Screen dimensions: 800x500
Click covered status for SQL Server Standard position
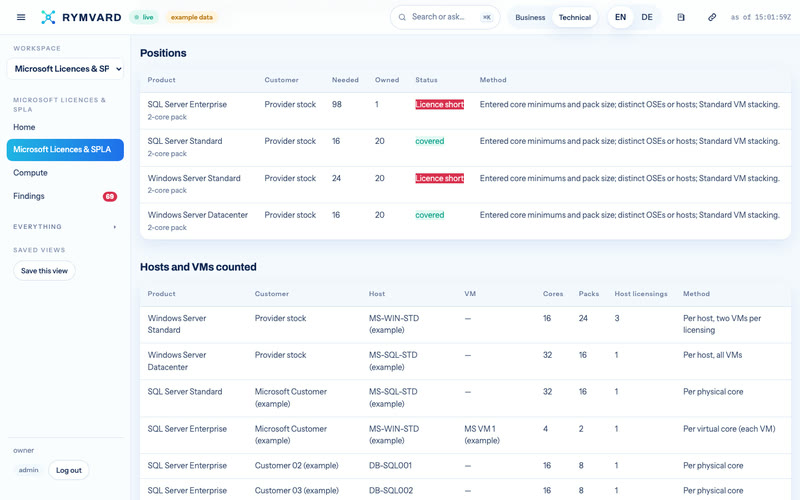coord(430,141)
